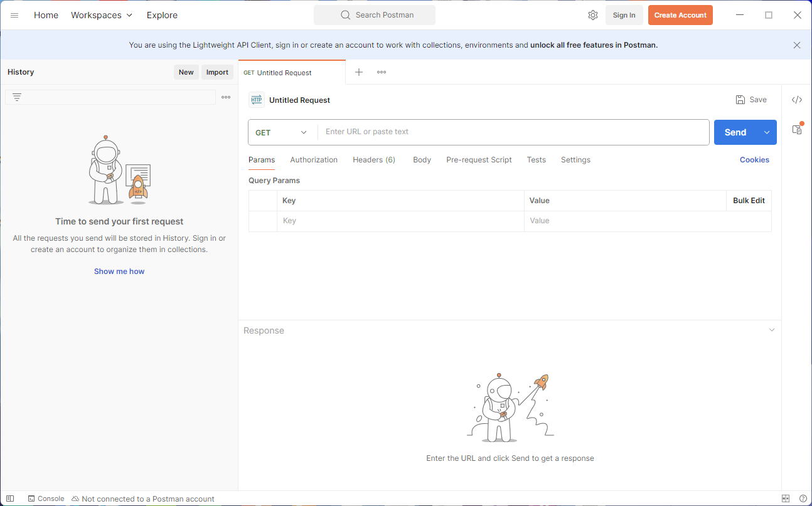Open the Tests tab
The image size is (812, 506).
536,160
